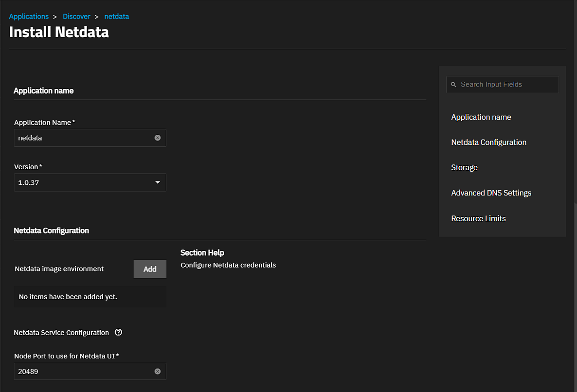Jump to the Application name section in sidebar
Screen dimensions: 577x392
coord(481,117)
